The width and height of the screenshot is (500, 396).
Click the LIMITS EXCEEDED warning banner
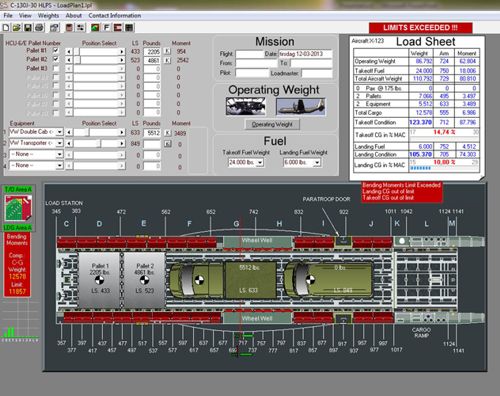click(x=420, y=28)
